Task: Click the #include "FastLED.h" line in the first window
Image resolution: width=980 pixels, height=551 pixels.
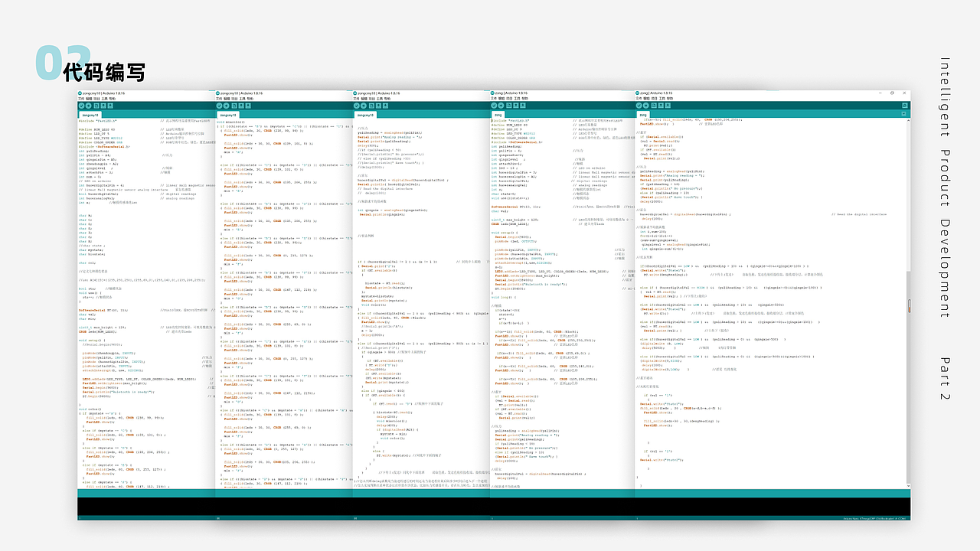Action: (98, 121)
